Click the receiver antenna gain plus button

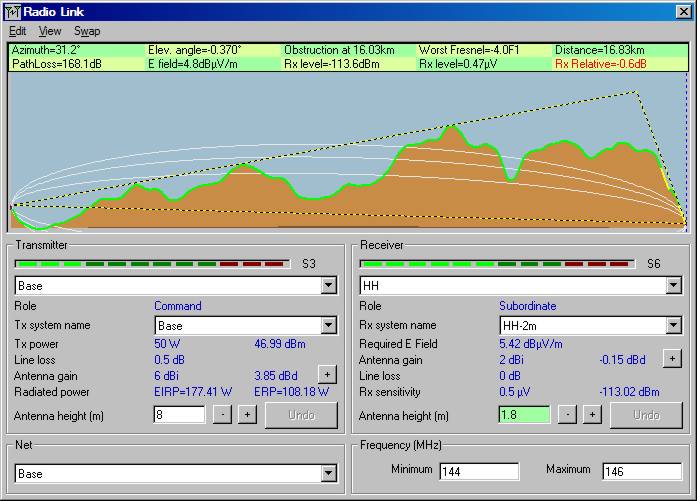click(x=672, y=358)
